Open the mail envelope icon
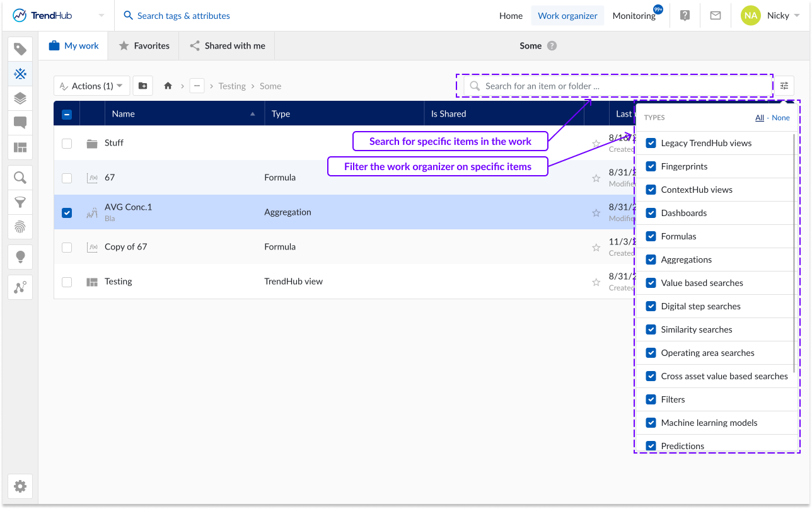 pos(715,16)
